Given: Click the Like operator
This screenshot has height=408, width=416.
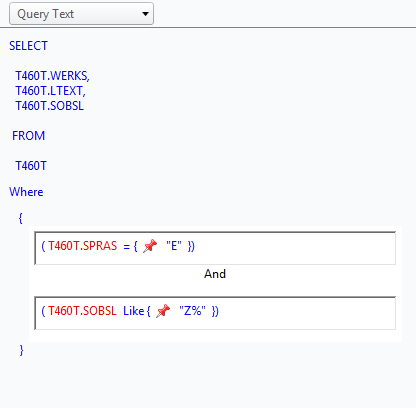Looking at the screenshot, I should point(134,311).
